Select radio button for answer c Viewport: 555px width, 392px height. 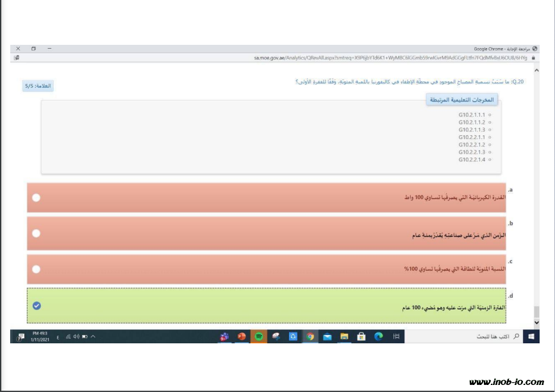37,270
